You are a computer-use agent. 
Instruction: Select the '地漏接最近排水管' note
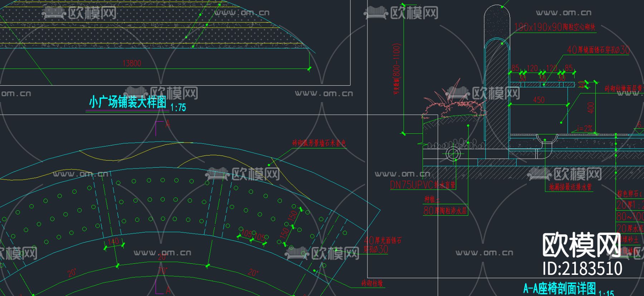point(570,187)
